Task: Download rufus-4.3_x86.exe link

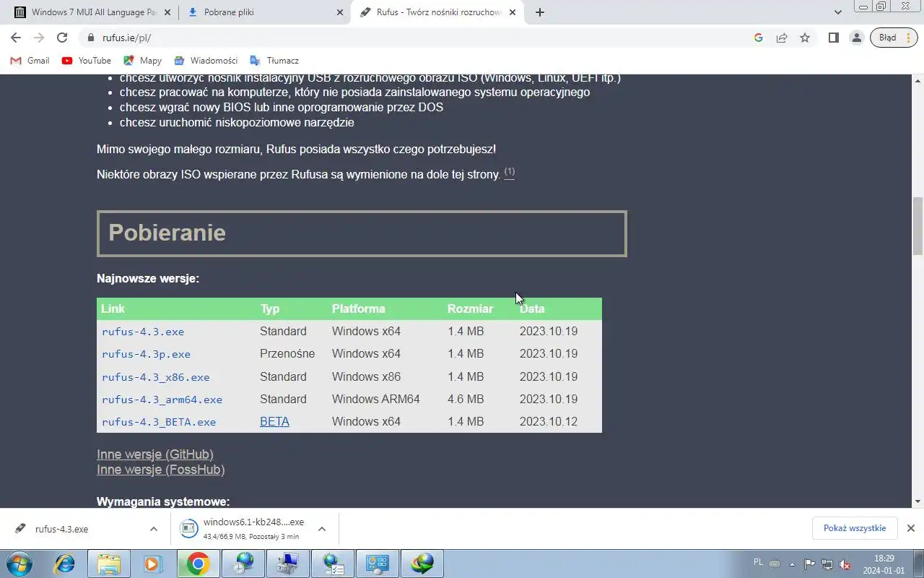Action: tap(156, 377)
